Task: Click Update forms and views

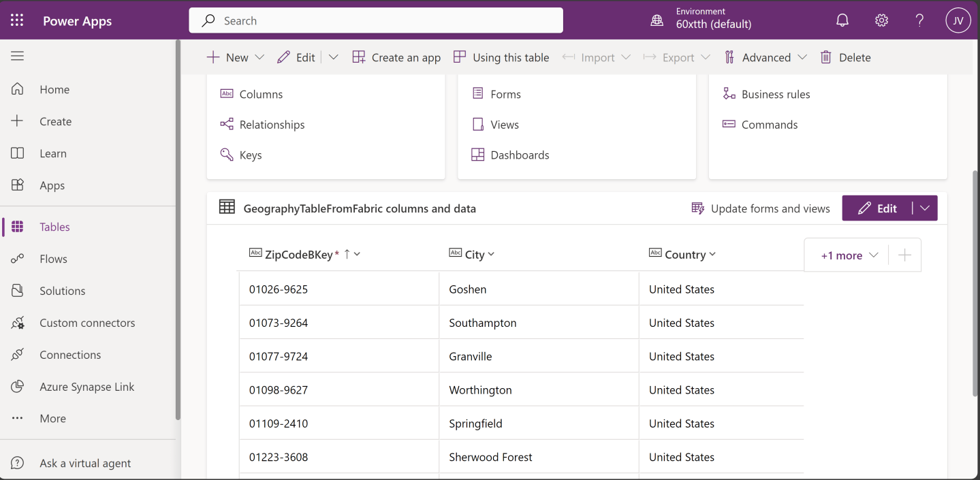Action: click(x=761, y=208)
